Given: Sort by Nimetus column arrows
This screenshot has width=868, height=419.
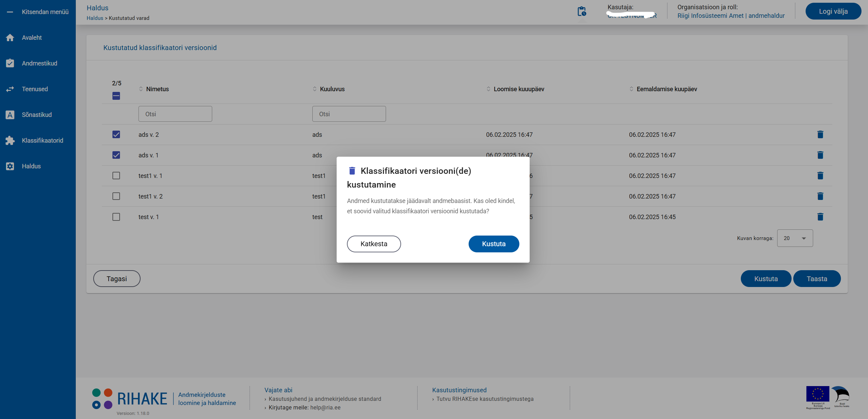Looking at the screenshot, I should point(141,89).
